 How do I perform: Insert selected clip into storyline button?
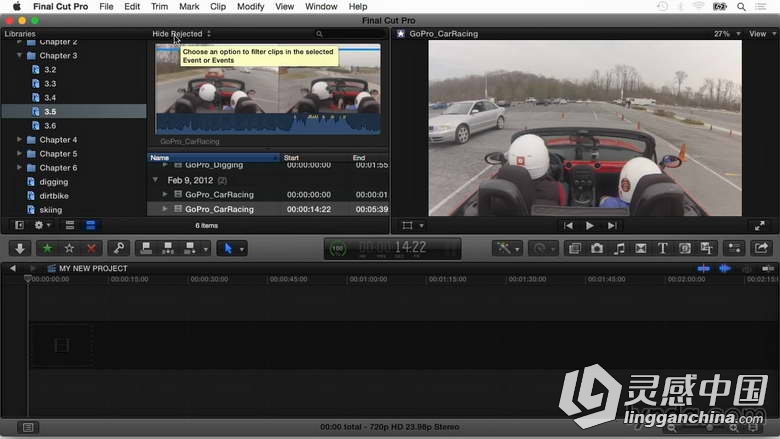click(168, 248)
